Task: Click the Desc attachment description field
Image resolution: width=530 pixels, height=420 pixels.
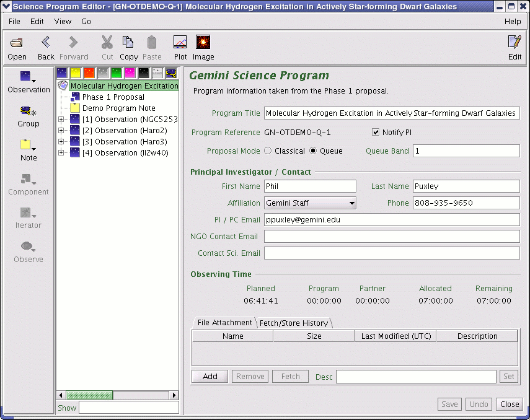Action: [x=416, y=377]
